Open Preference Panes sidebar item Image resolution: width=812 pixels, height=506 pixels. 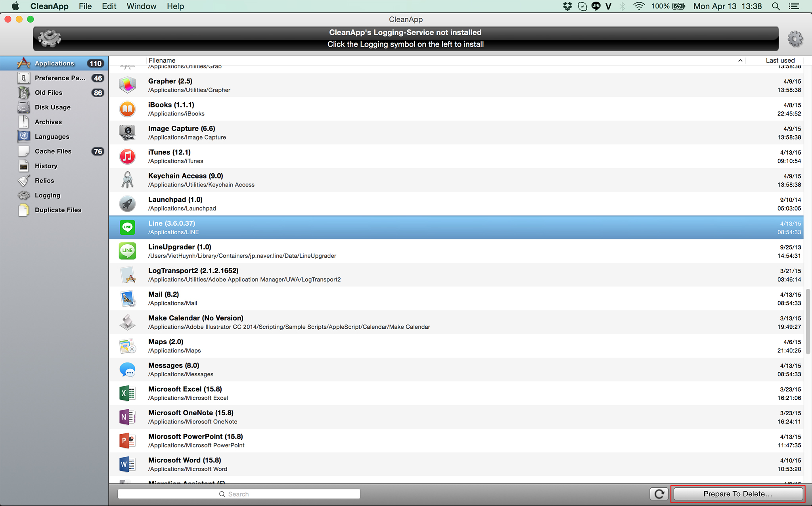tap(54, 78)
